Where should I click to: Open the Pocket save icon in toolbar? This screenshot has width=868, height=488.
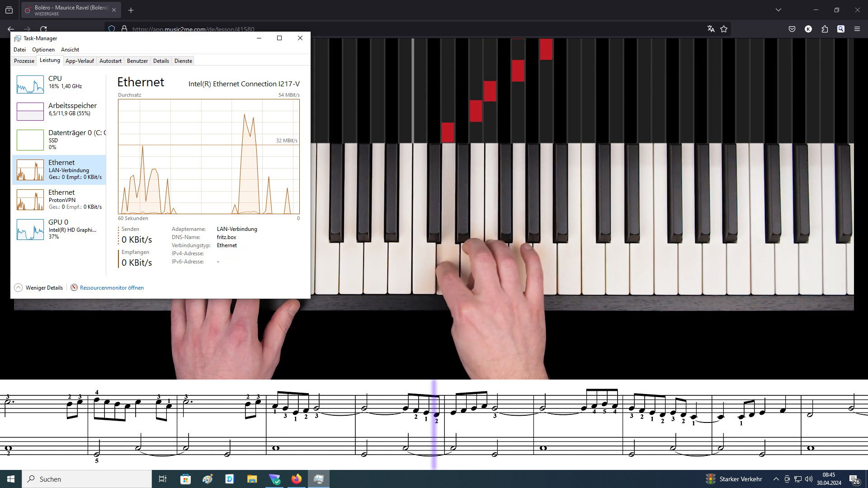[x=792, y=29]
